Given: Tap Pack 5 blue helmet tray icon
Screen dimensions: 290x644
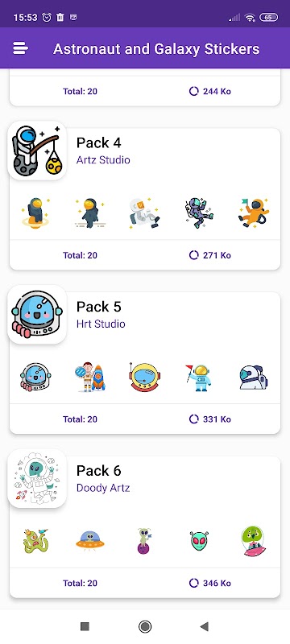Looking at the screenshot, I should click(37, 314).
